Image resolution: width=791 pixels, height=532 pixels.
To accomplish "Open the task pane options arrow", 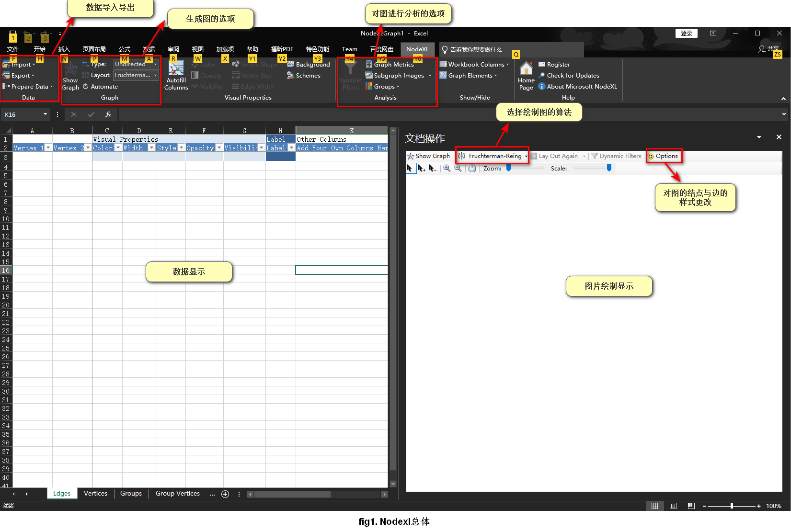I will (x=759, y=137).
